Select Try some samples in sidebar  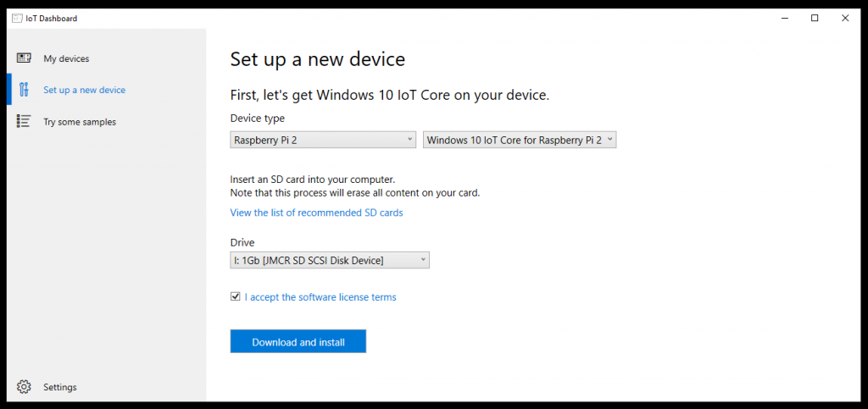[80, 122]
